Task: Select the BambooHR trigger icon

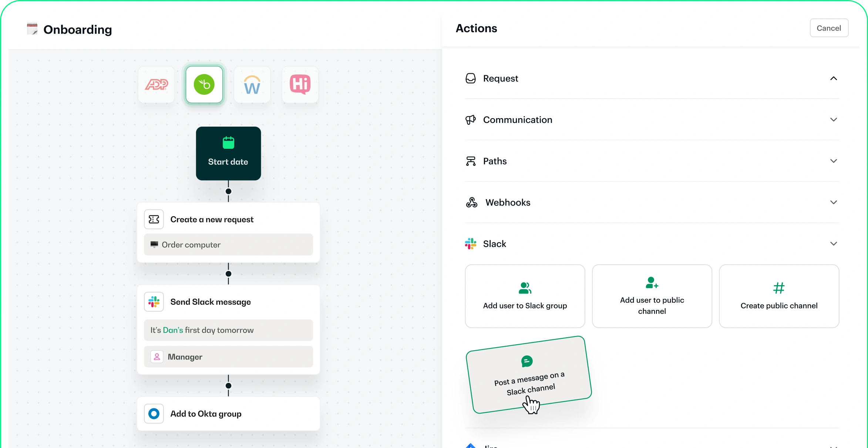Action: 204,84
